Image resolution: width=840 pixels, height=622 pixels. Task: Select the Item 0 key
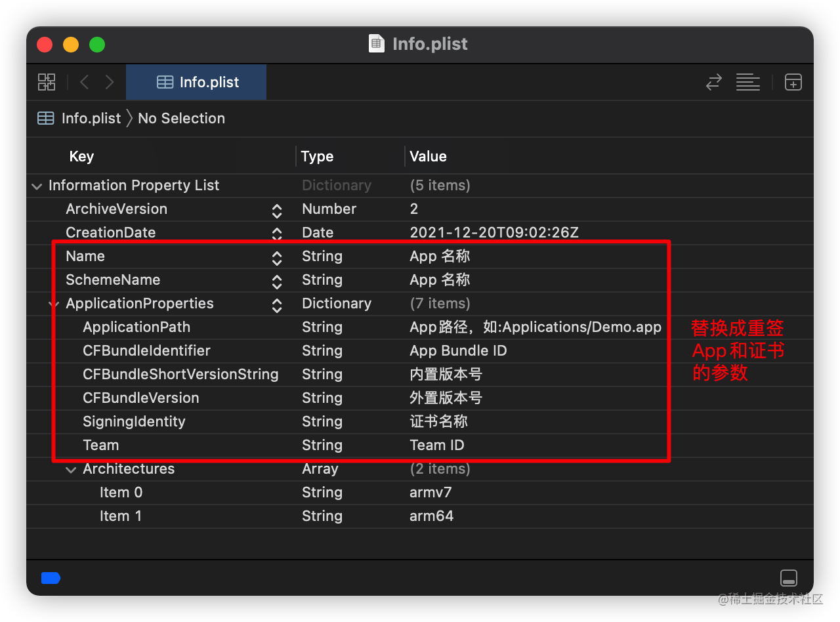coord(121,492)
